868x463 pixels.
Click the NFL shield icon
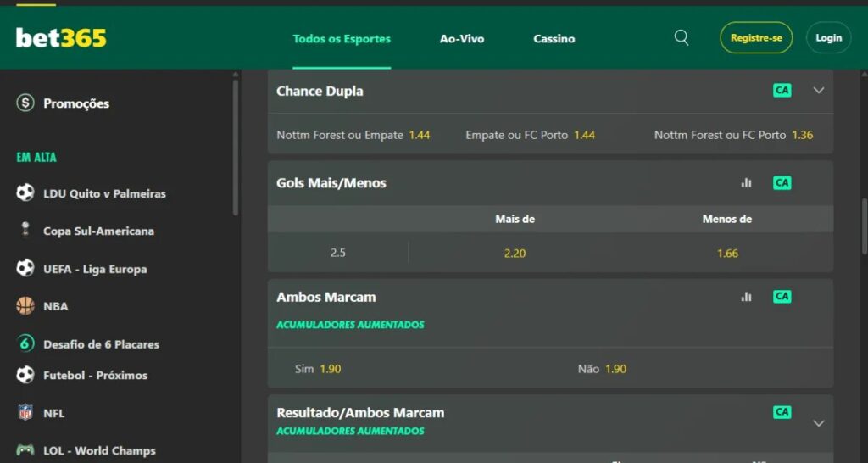click(25, 413)
